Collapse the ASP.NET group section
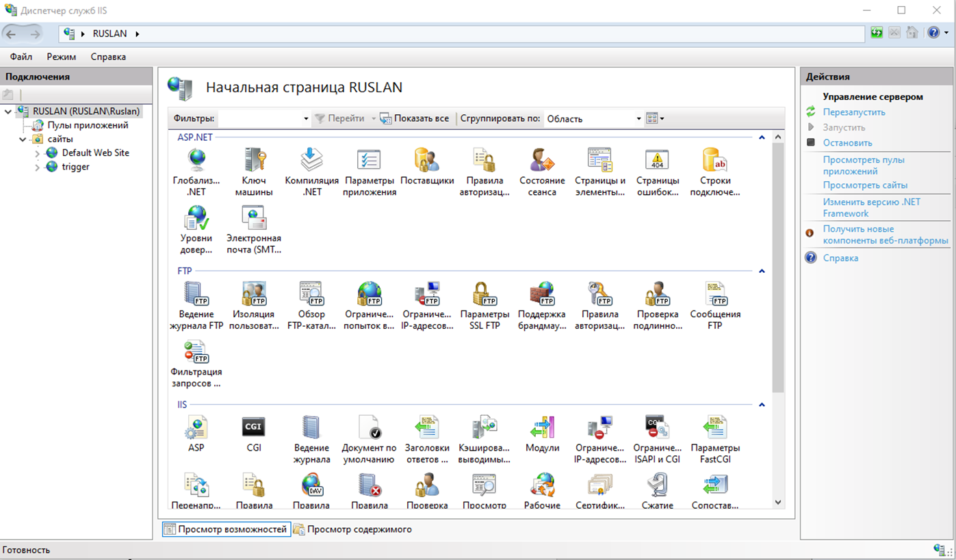 pos(761,137)
